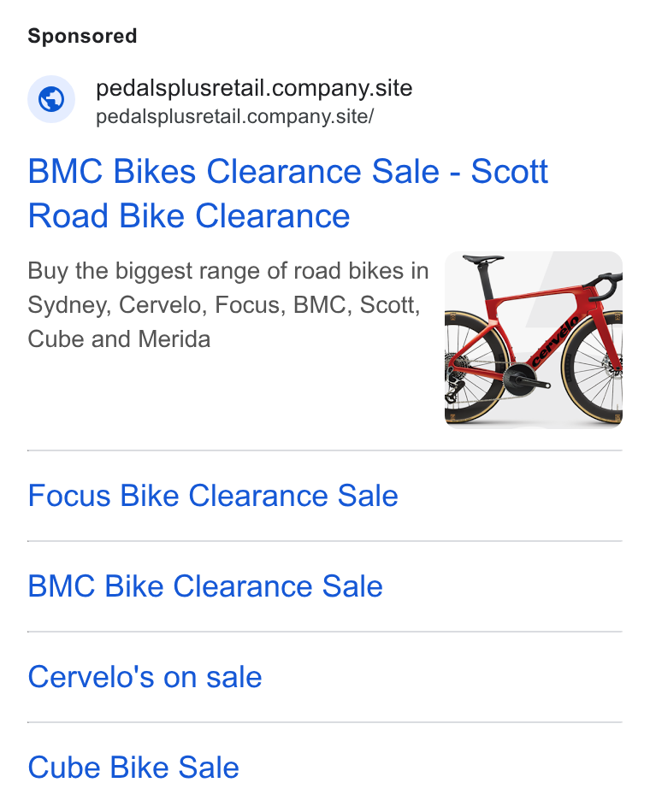
Task: Click the red Cervelo bike thumbnail
Action: [534, 339]
